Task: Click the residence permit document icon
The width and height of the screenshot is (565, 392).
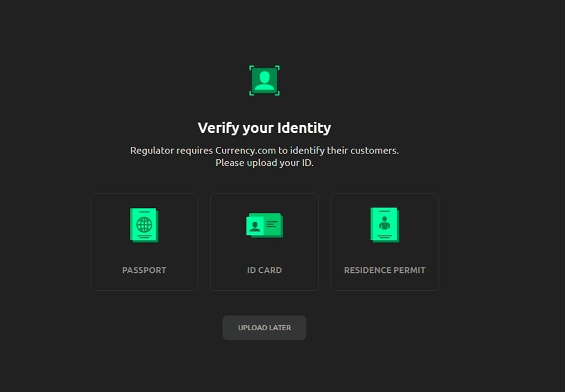Action: point(385,225)
